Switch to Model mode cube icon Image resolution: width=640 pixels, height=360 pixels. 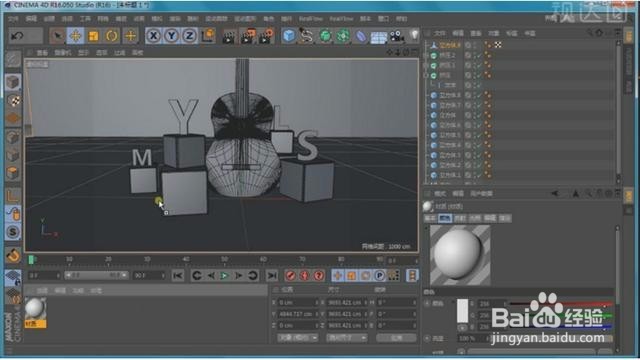pos(13,82)
